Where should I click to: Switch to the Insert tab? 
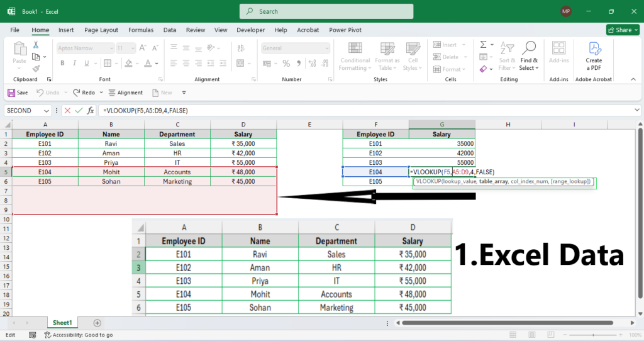(x=66, y=30)
